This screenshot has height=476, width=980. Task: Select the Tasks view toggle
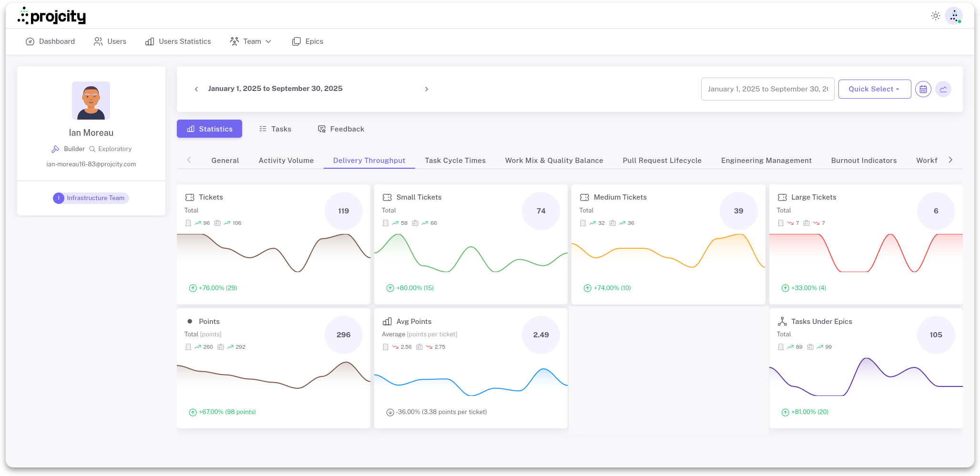tap(275, 129)
